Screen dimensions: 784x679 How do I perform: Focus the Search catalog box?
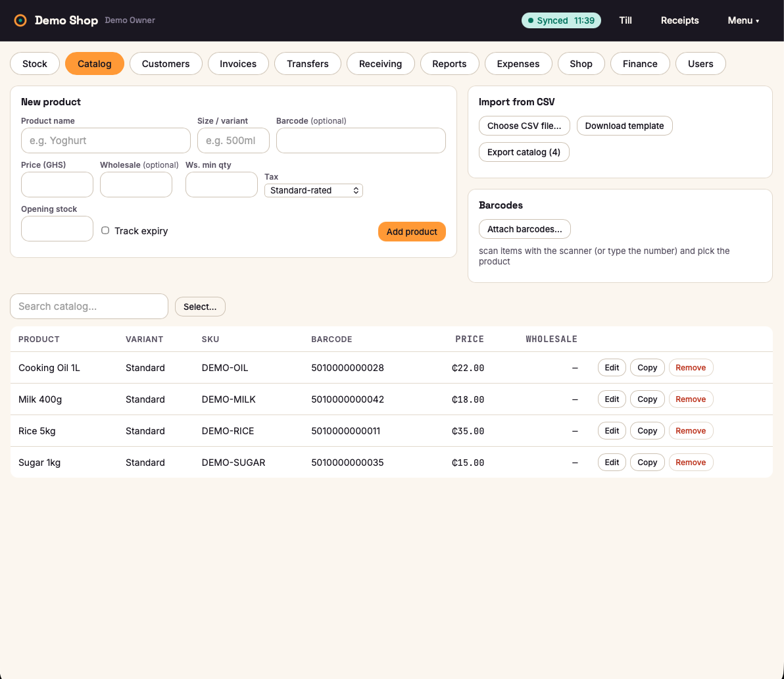pos(89,307)
